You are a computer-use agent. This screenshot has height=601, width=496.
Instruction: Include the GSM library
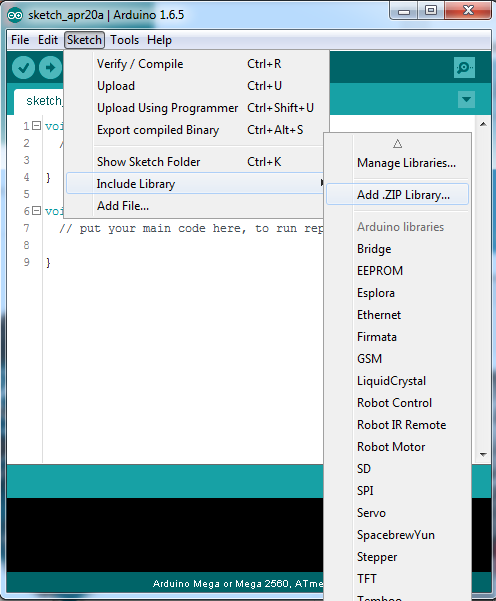point(397,359)
